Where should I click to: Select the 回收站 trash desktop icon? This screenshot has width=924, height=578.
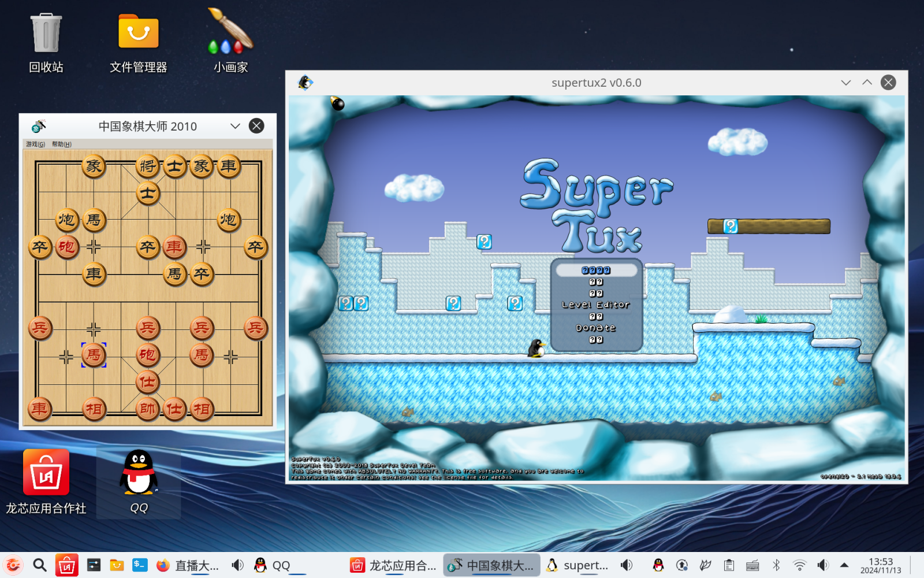(46, 43)
